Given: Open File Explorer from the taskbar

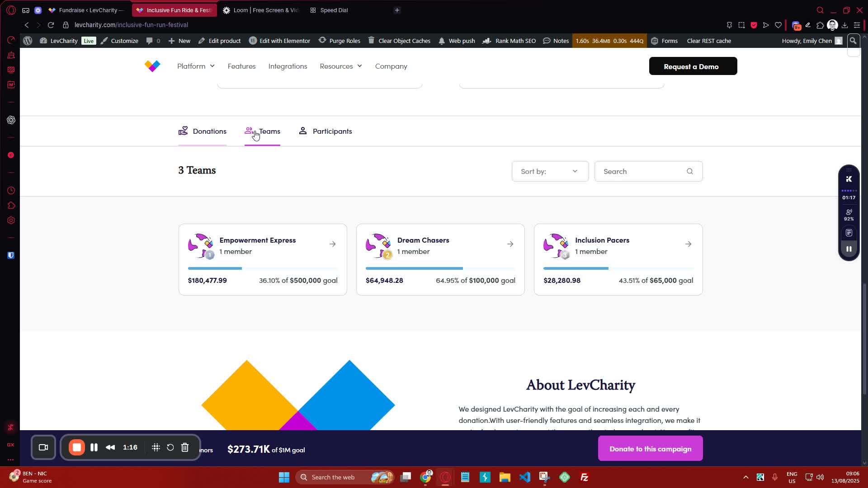Looking at the screenshot, I should click(505, 477).
